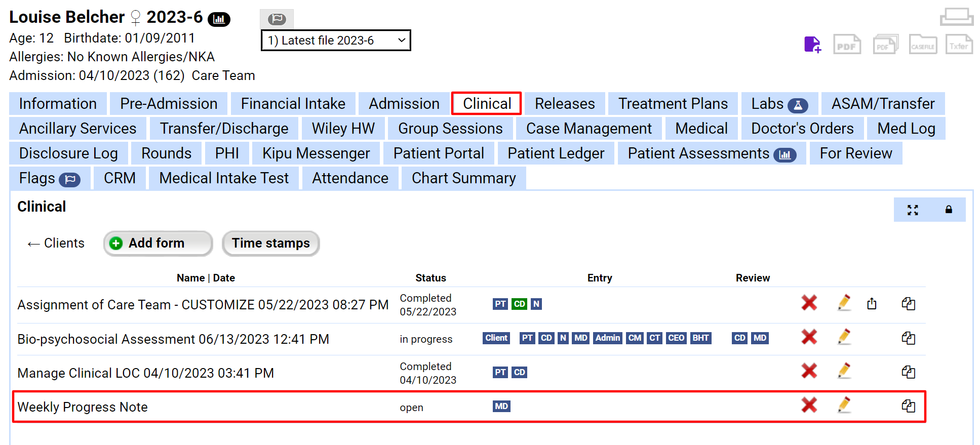
Task: Open the Weekly Progress Note entry
Action: 83,407
